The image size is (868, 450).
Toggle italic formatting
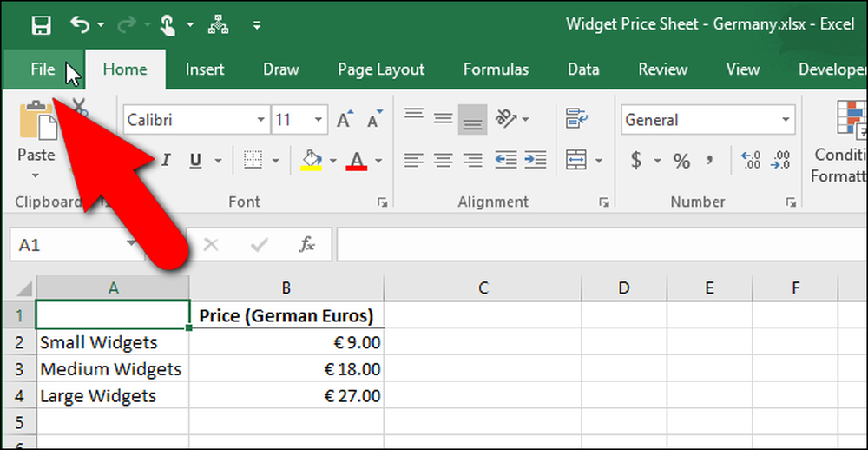point(165,161)
